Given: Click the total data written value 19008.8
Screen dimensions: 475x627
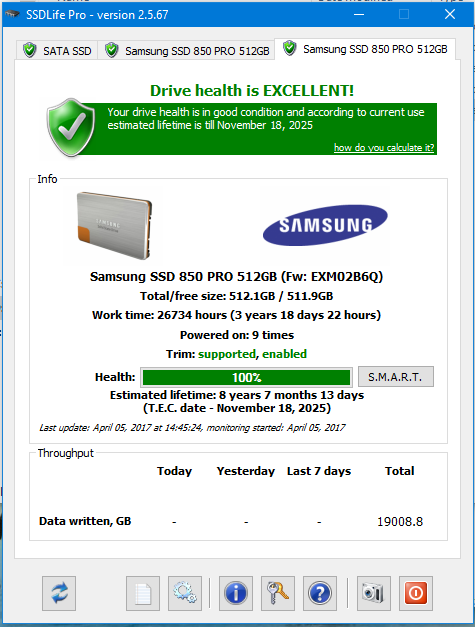Looking at the screenshot, I should click(x=400, y=521).
